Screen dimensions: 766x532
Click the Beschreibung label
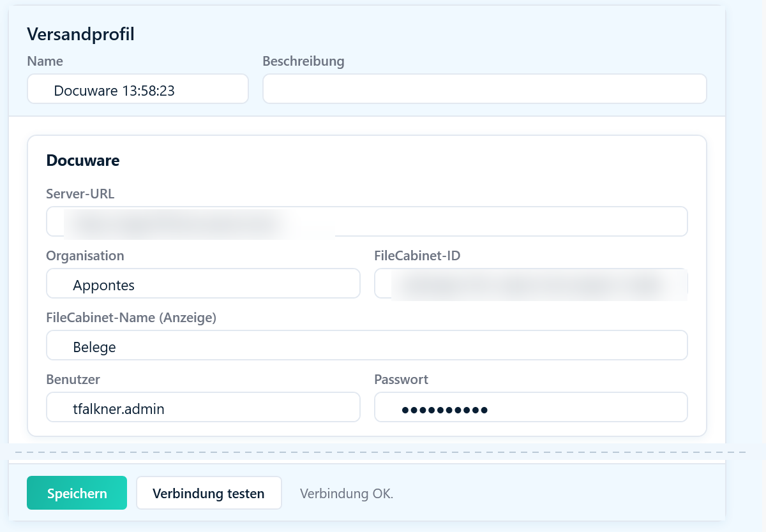point(304,61)
